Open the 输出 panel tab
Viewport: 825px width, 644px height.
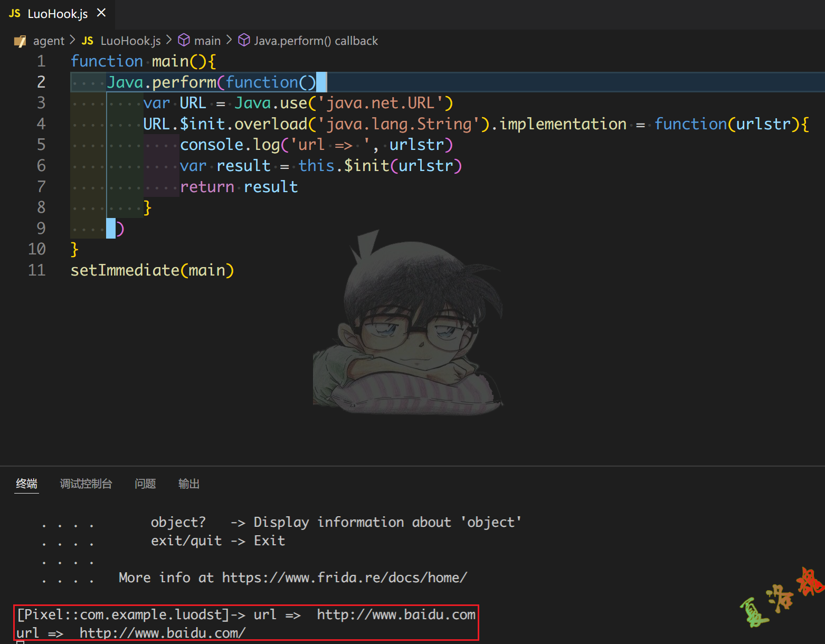(x=189, y=484)
